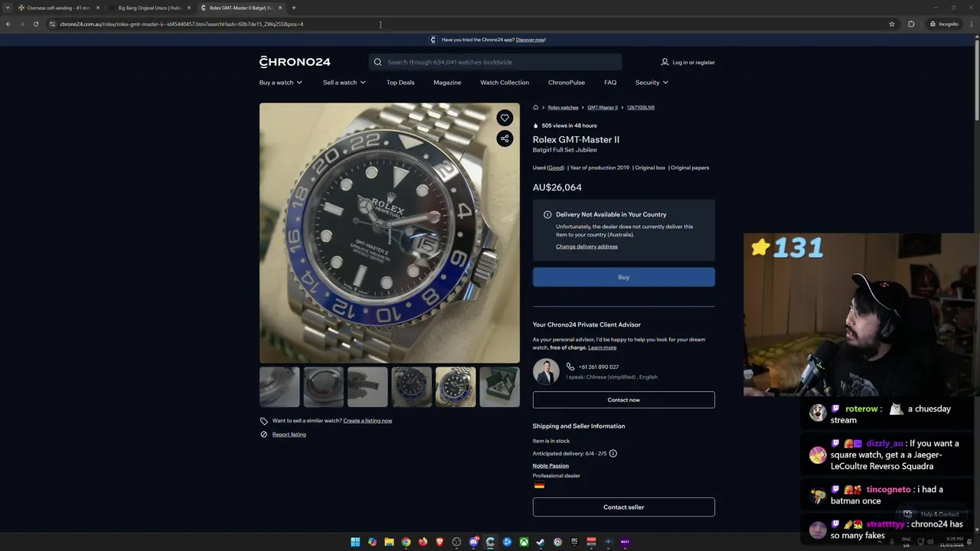Open the FAQ page
Screen dimensions: 980x551
click(x=610, y=83)
